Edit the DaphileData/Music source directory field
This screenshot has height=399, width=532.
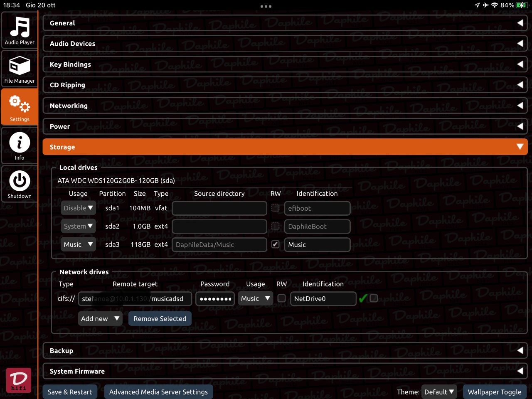pos(219,245)
